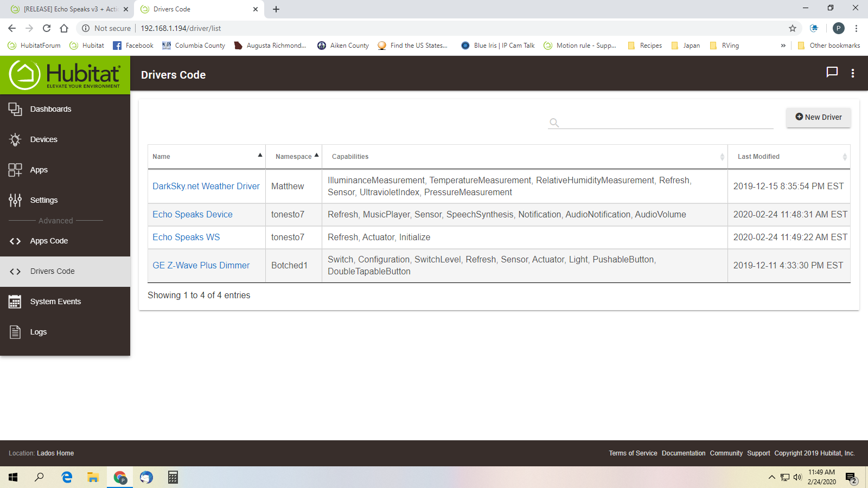The width and height of the screenshot is (868, 488).
Task: Open the chat bubble icon in header
Action: pyautogui.click(x=832, y=72)
